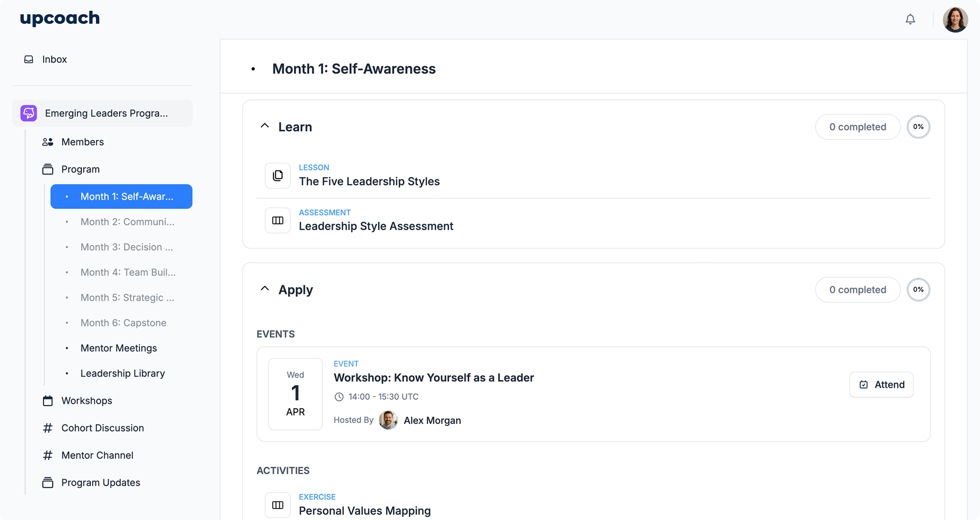This screenshot has height=520, width=980.
Task: Open the notifications bell icon
Action: coord(910,19)
